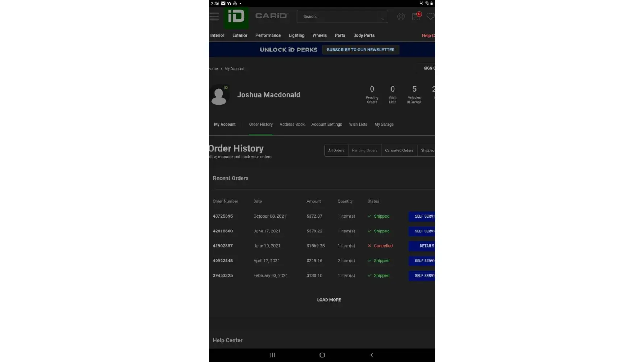Click Self Service for order 40922848
644x362 pixels.
coord(422,261)
